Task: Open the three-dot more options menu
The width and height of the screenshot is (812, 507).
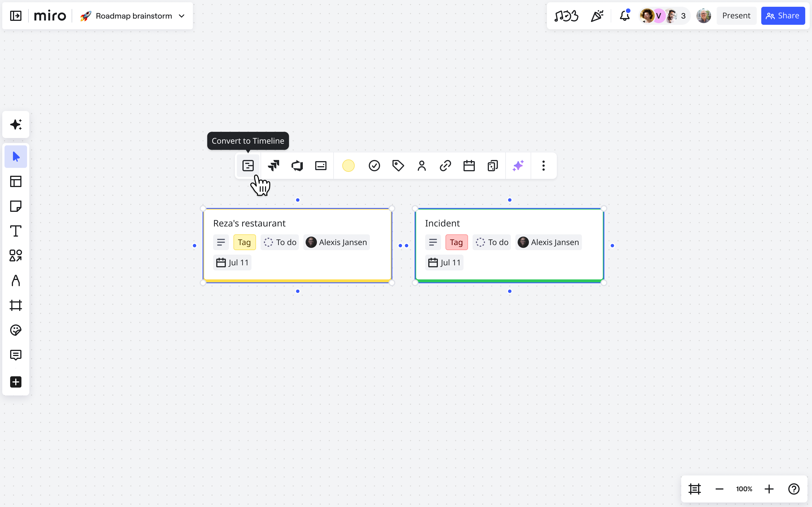Action: pos(543,166)
